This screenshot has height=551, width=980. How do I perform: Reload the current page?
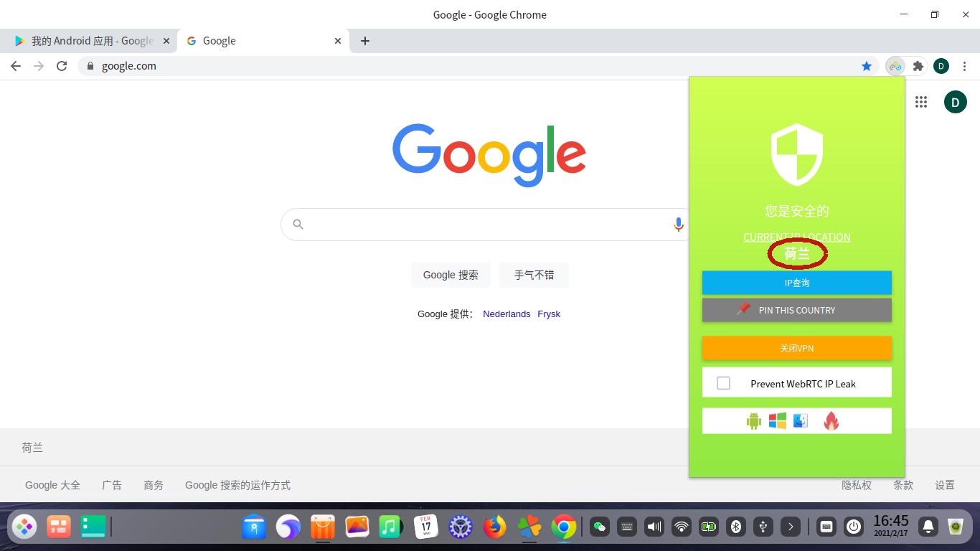click(x=62, y=66)
